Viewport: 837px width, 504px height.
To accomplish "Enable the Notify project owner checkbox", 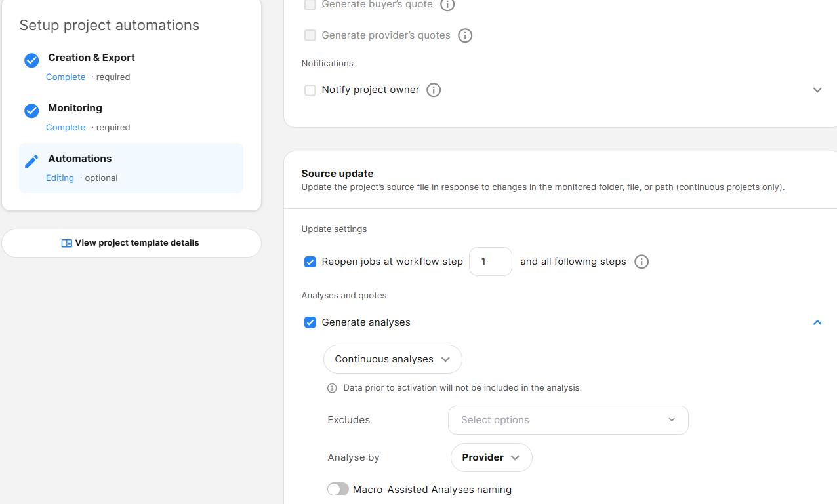I will (310, 90).
